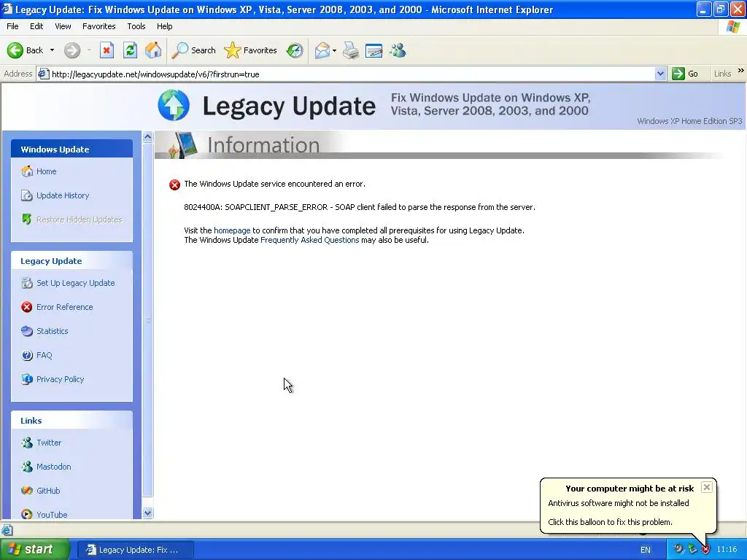The height and width of the screenshot is (560, 747).
Task: Open the Favorites menu
Action: click(x=98, y=26)
